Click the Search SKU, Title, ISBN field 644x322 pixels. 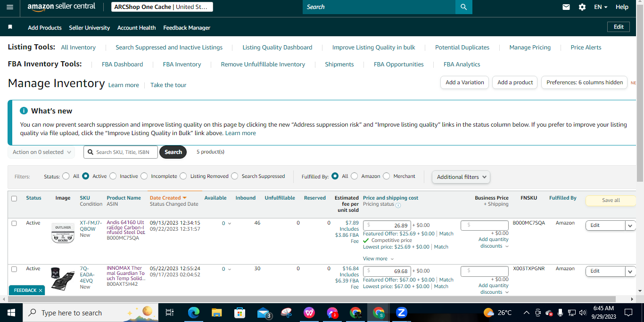point(121,152)
